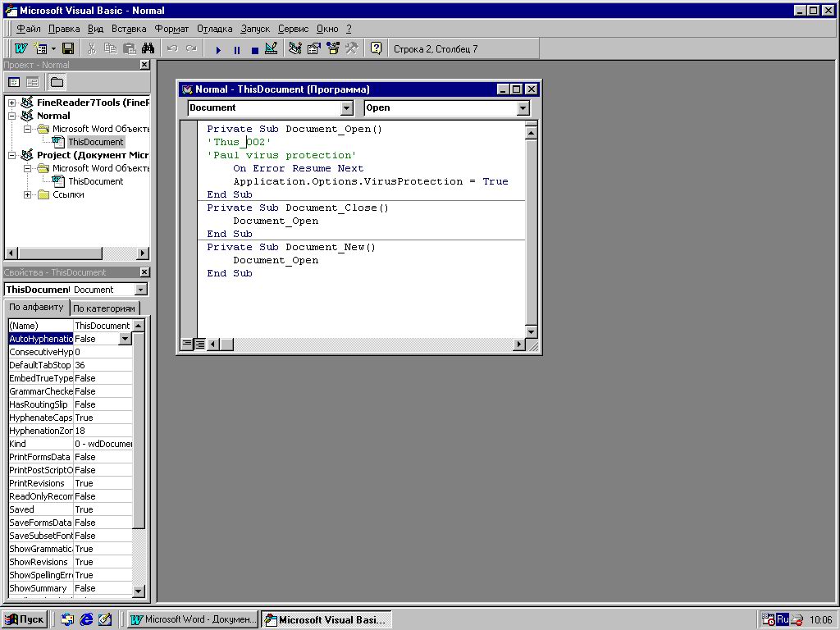The height and width of the screenshot is (630, 840).
Task: Open the Properties Window toolbar icon
Action: pos(314,48)
